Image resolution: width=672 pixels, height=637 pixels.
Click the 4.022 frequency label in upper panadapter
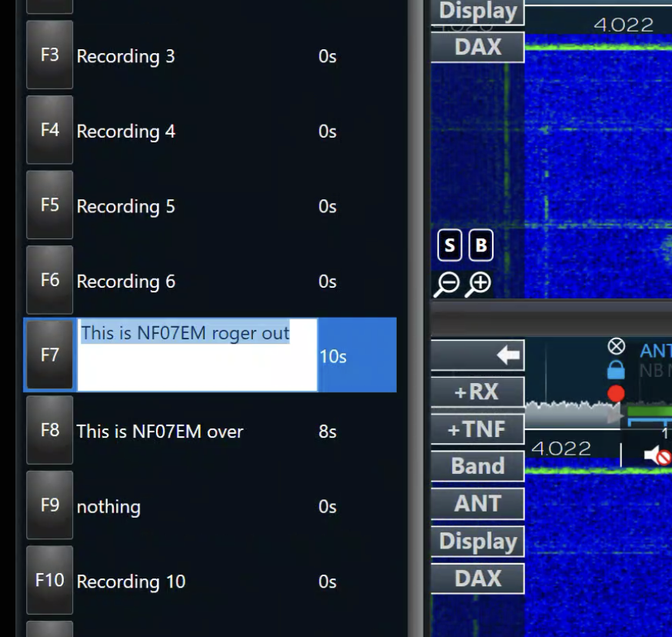tap(623, 25)
